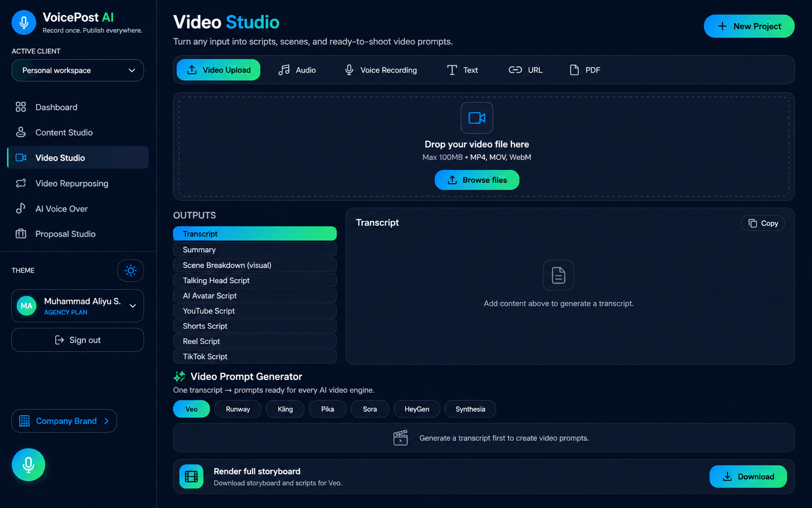
Task: Select Transcript output
Action: (x=255, y=234)
